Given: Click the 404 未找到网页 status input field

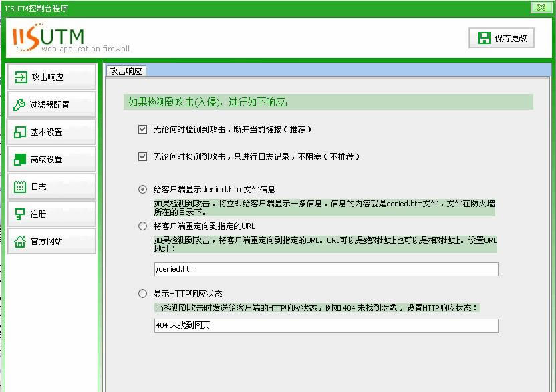Looking at the screenshot, I should click(325, 325).
